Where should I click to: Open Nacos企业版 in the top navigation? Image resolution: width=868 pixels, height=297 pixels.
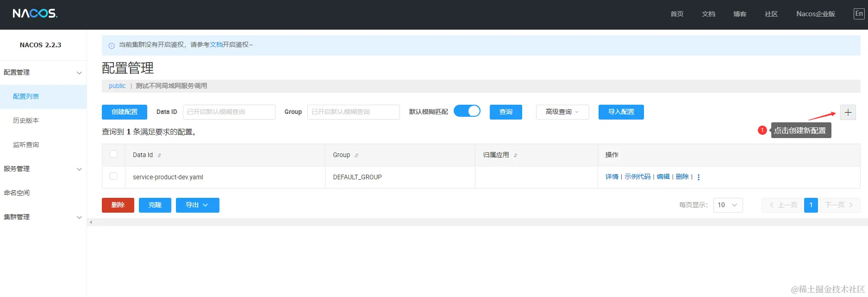816,14
